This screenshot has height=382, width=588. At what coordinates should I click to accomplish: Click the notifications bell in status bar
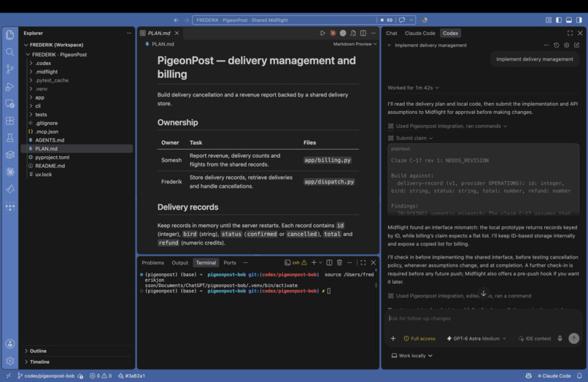click(x=579, y=375)
